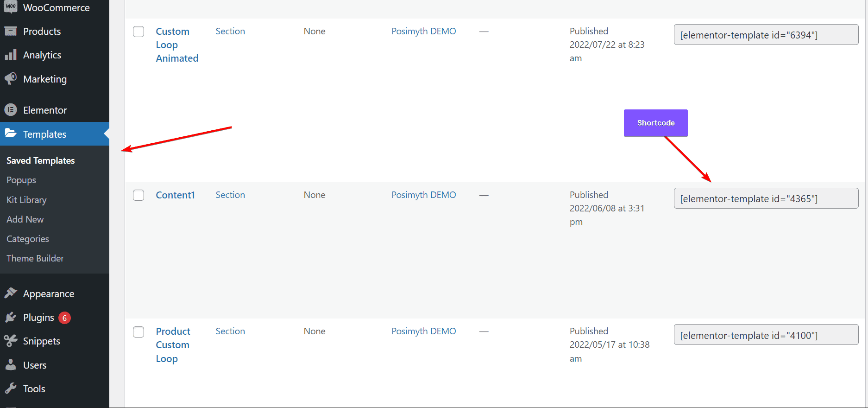Open the Popups submenu entry
The width and height of the screenshot is (868, 408).
coord(21,180)
